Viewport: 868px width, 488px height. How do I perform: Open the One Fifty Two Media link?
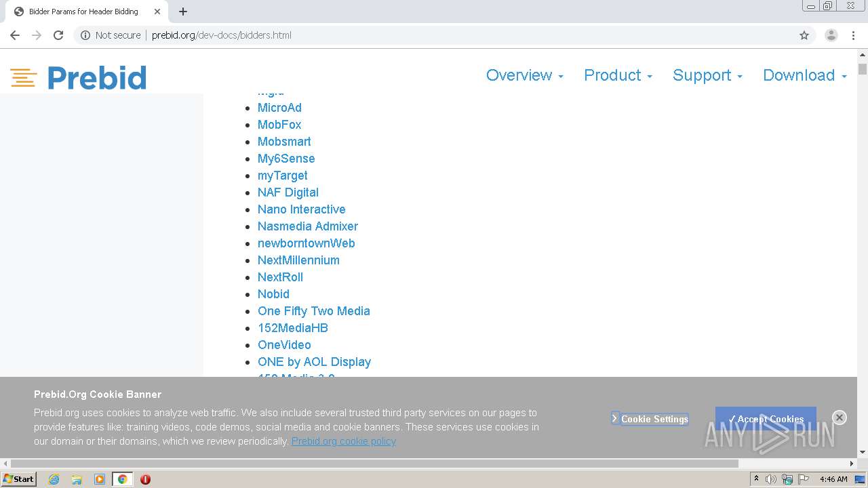point(314,311)
